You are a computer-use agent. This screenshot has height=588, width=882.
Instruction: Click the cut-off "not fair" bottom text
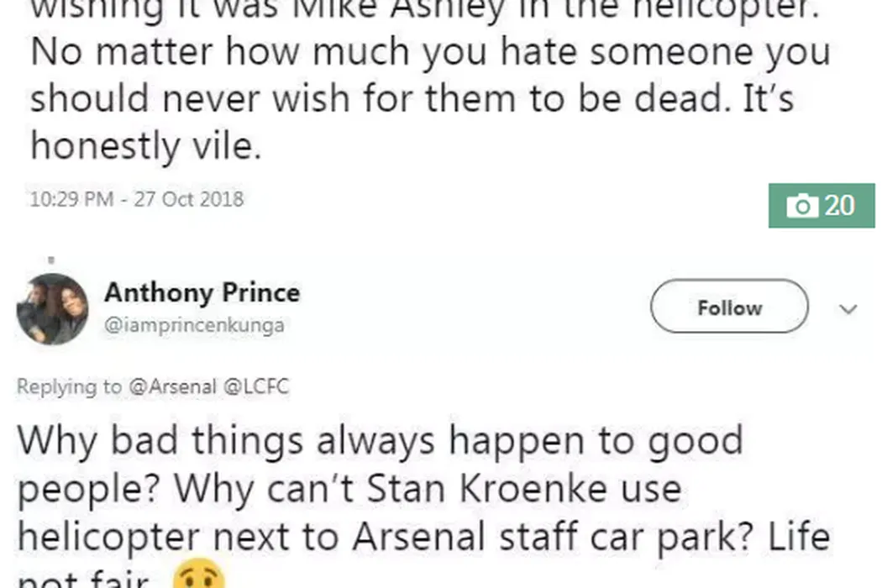[x=84, y=580]
